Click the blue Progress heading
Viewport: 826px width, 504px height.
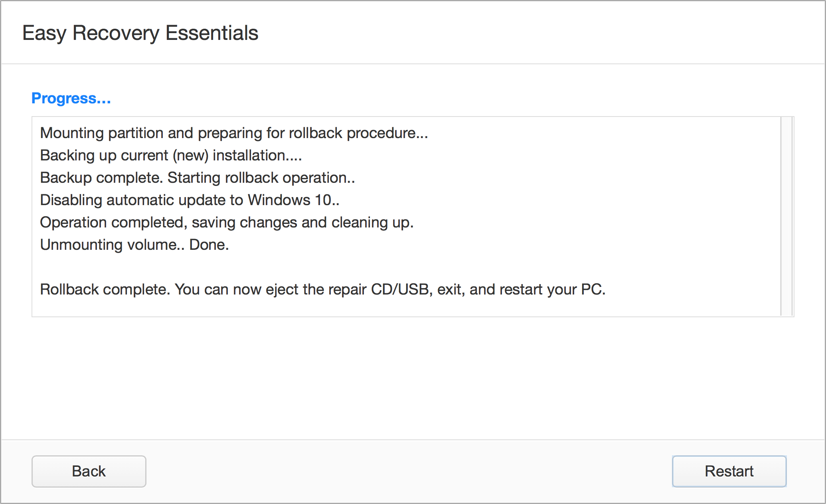click(71, 98)
